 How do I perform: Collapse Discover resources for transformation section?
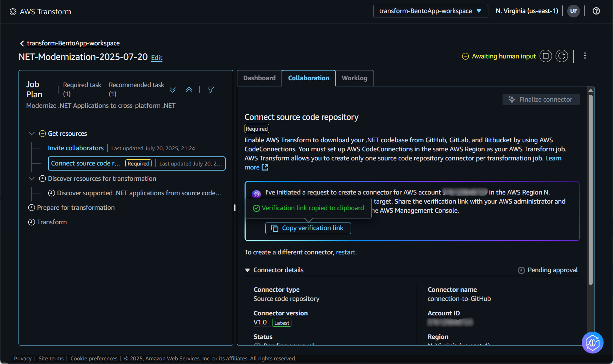click(32, 179)
